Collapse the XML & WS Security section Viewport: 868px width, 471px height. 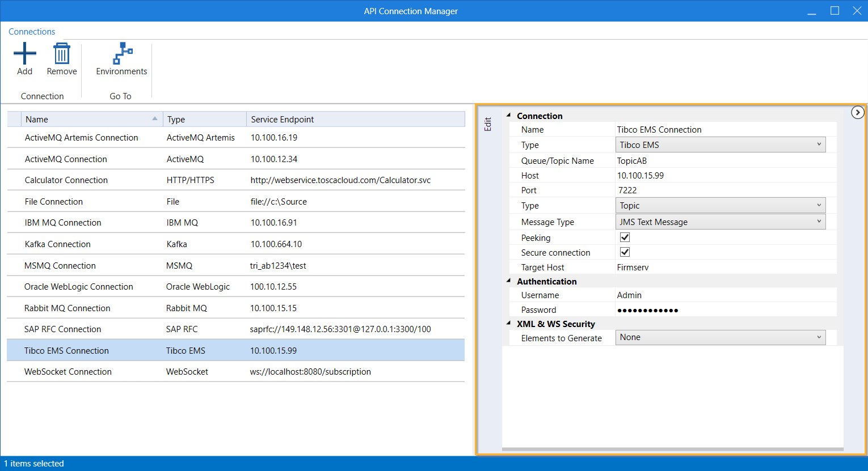(x=509, y=324)
